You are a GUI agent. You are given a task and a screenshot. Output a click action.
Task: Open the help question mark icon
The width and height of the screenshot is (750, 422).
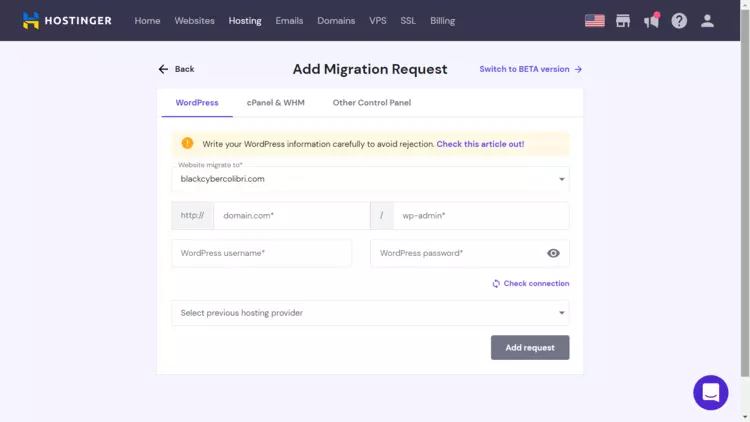[x=679, y=21]
